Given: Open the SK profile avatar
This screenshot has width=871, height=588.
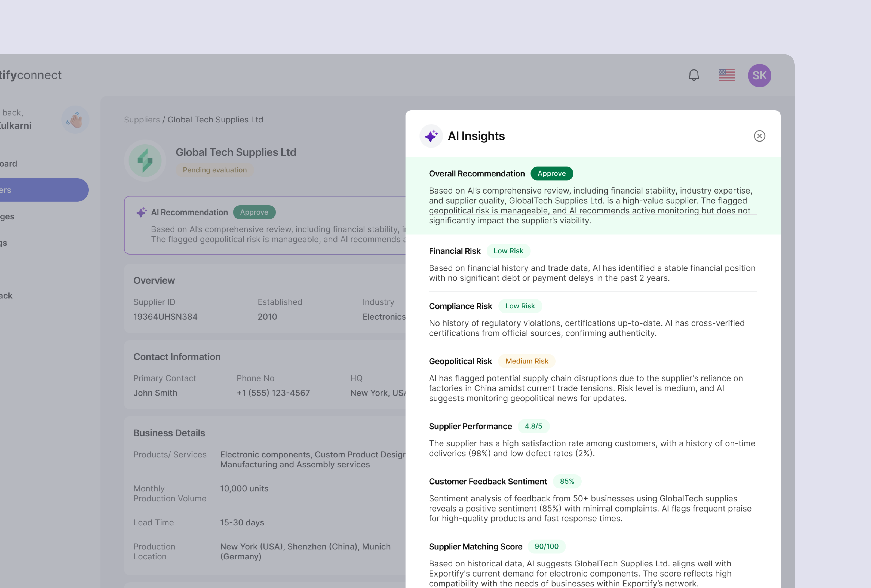Looking at the screenshot, I should pos(759,75).
